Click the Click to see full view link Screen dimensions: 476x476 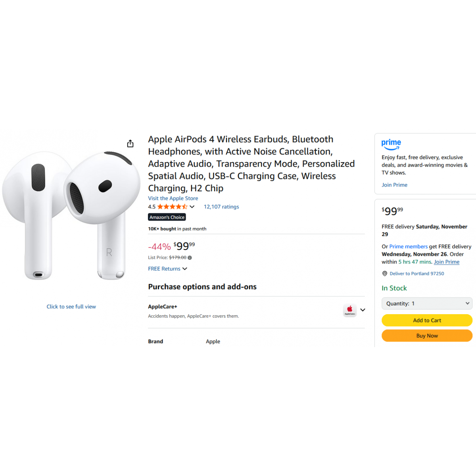[x=71, y=307]
